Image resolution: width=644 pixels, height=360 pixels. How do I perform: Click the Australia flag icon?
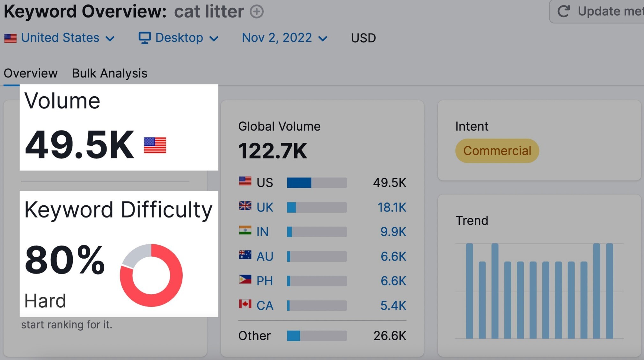coord(245,255)
